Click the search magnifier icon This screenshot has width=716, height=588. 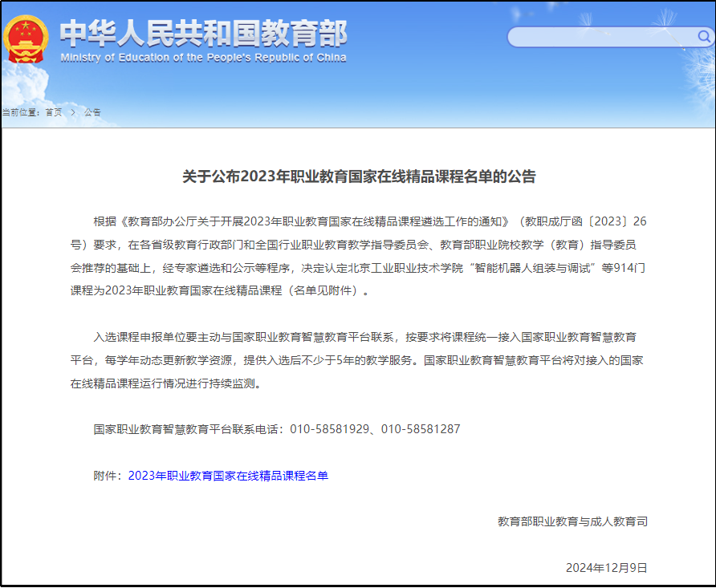click(704, 36)
